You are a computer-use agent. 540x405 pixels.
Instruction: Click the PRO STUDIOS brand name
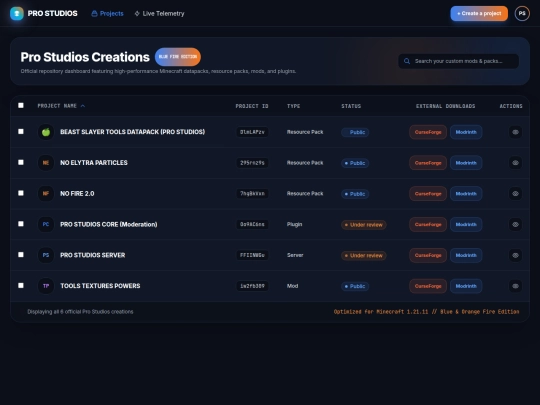tap(52, 13)
